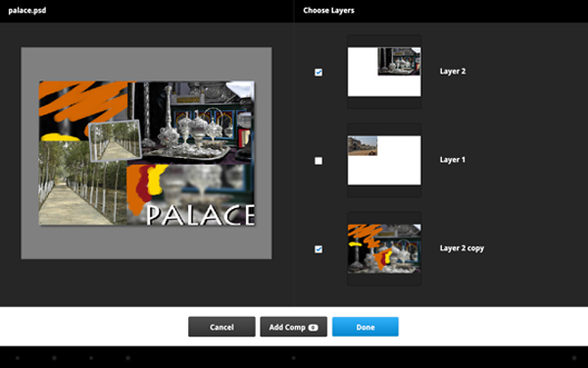
Task: Enable the Layer 1 checkbox
Action: (x=318, y=161)
